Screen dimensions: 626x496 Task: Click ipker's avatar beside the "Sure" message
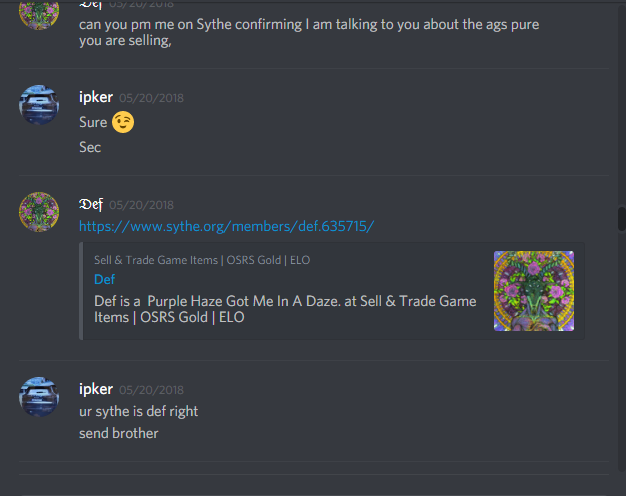[x=39, y=105]
